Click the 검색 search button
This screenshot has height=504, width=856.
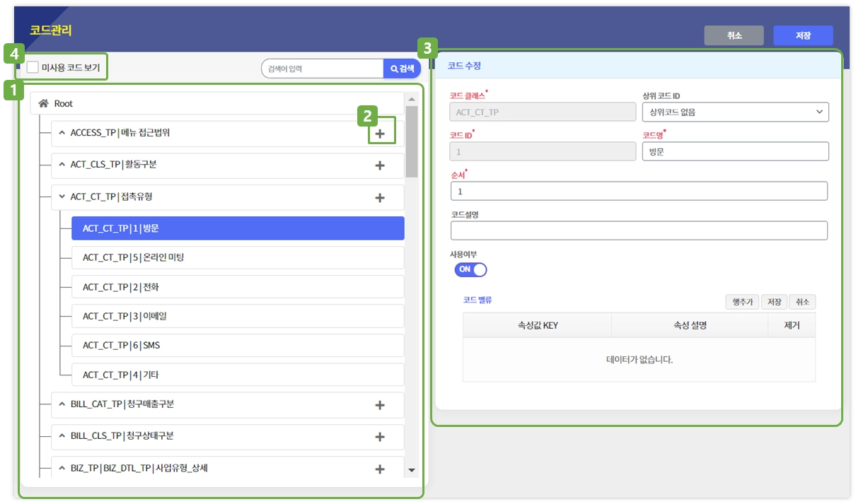(x=402, y=69)
